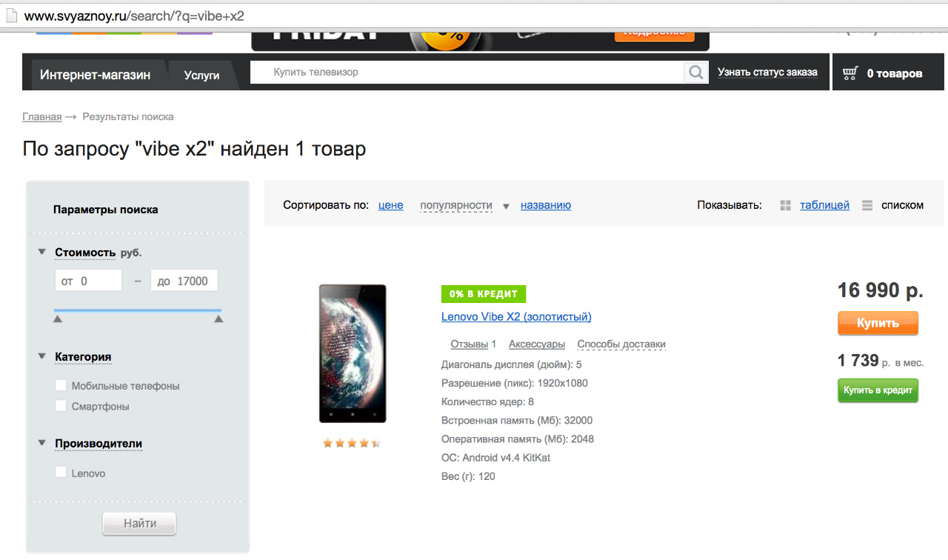The width and height of the screenshot is (948, 560).
Task: Open Lenovo Vibe X2 phone image
Action: coord(353,353)
